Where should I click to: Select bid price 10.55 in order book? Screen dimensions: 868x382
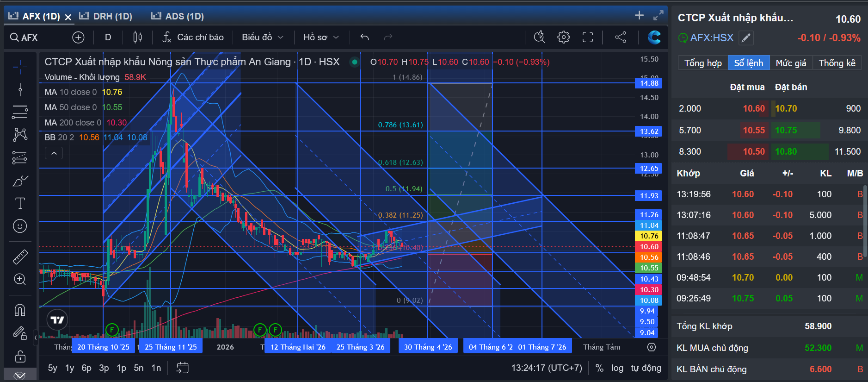tap(754, 131)
